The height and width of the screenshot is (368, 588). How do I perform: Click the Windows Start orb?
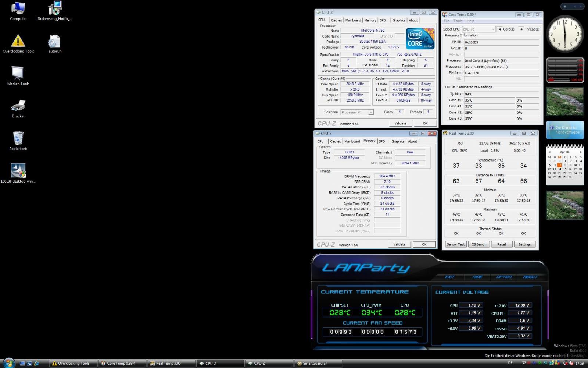8,363
